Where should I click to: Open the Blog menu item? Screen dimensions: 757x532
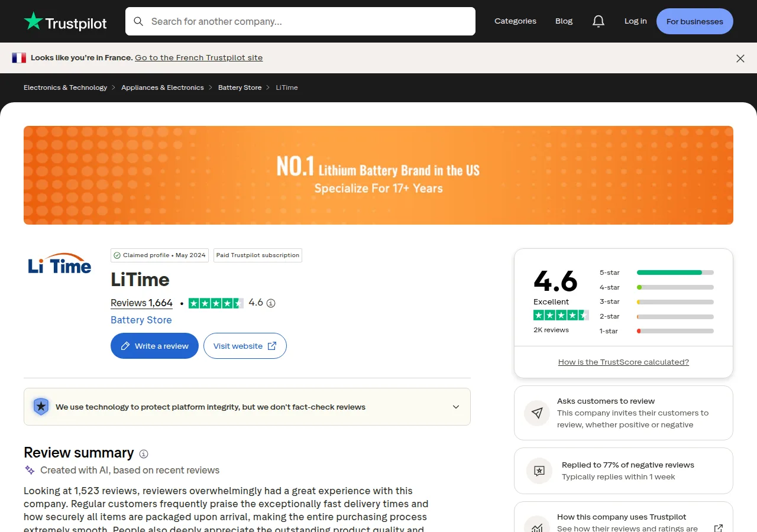pos(564,21)
